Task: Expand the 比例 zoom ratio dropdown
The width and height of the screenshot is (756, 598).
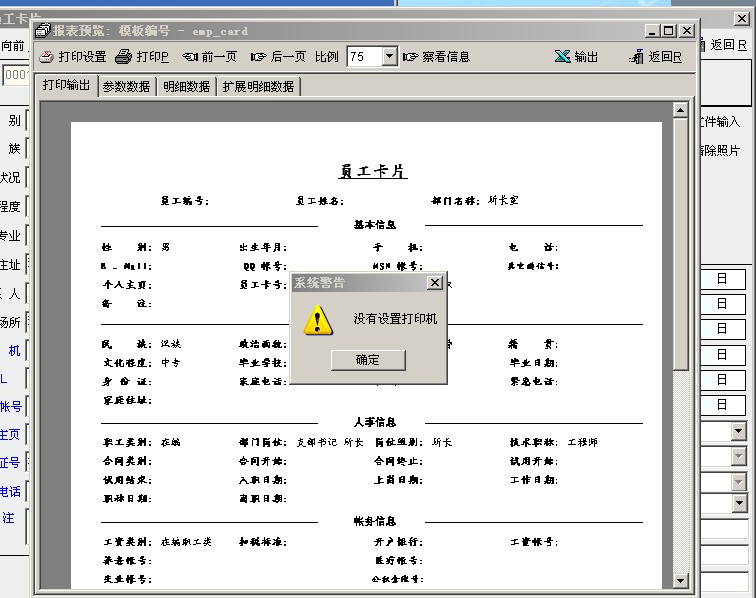Action: [389, 57]
